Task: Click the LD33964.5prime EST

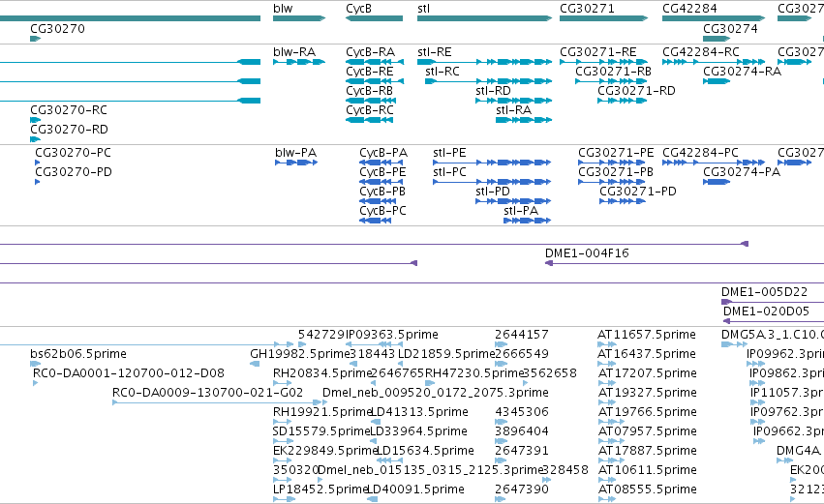Action: point(374,441)
